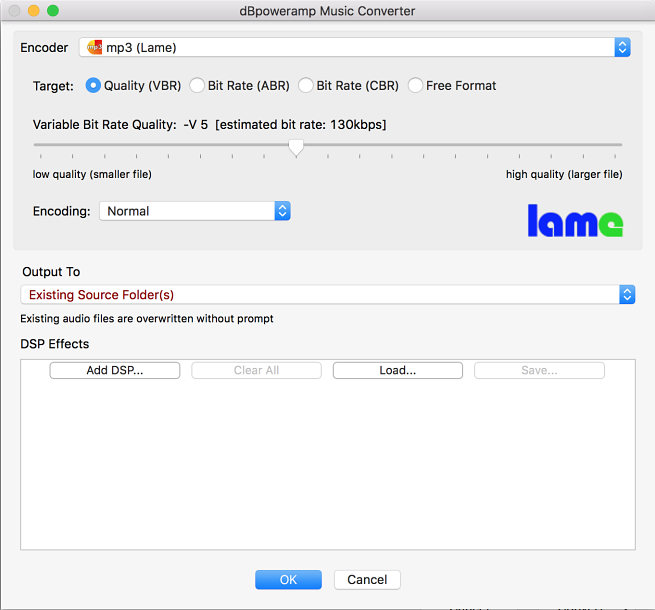This screenshot has width=655, height=610.
Task: Open the Encoder dropdown arrows
Action: [622, 47]
